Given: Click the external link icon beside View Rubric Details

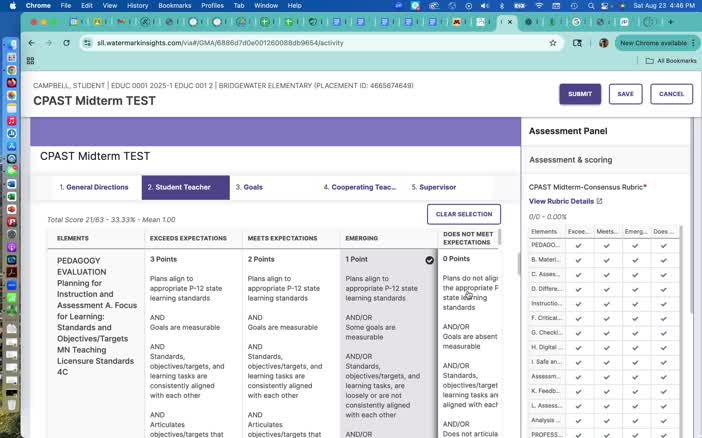Looking at the screenshot, I should tap(599, 201).
